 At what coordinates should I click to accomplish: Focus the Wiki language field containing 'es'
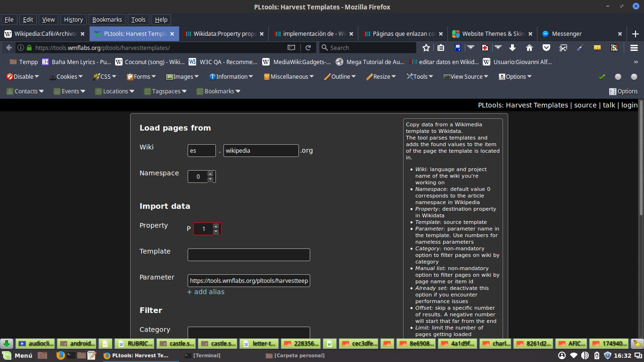pyautogui.click(x=202, y=150)
